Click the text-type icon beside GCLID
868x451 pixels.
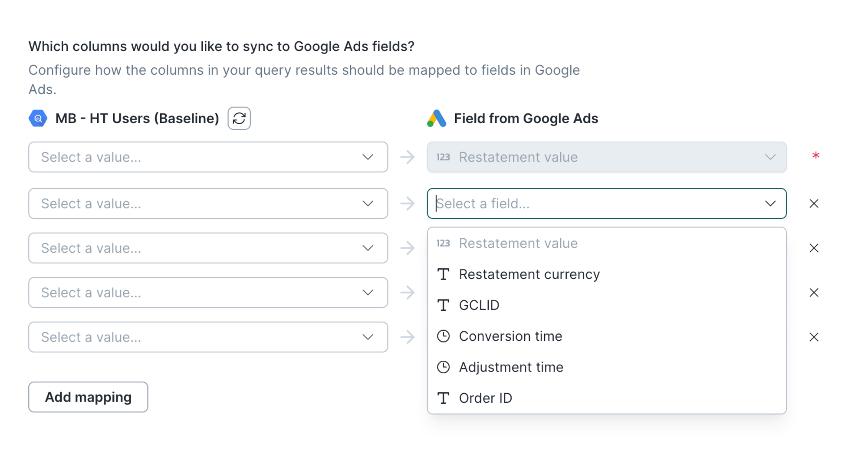(x=443, y=305)
